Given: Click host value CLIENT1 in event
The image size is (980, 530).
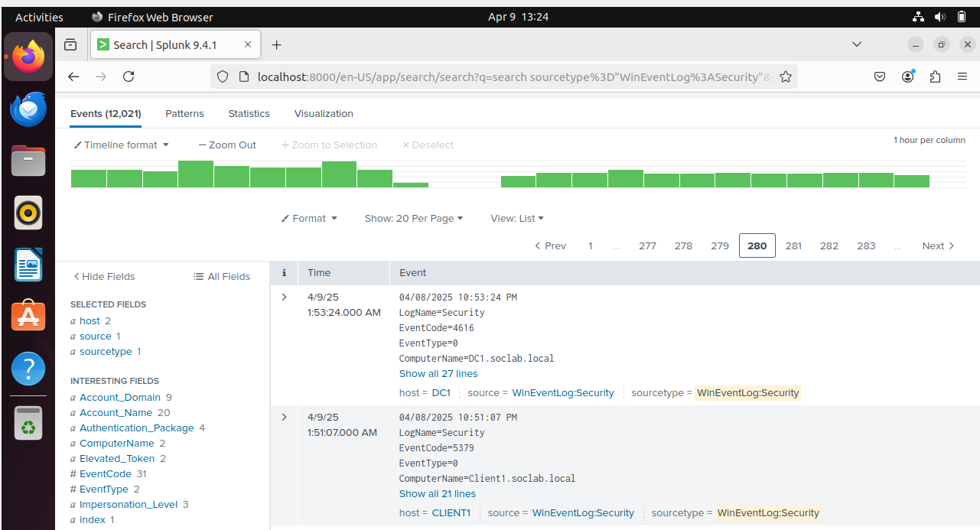Looking at the screenshot, I should coord(451,512).
